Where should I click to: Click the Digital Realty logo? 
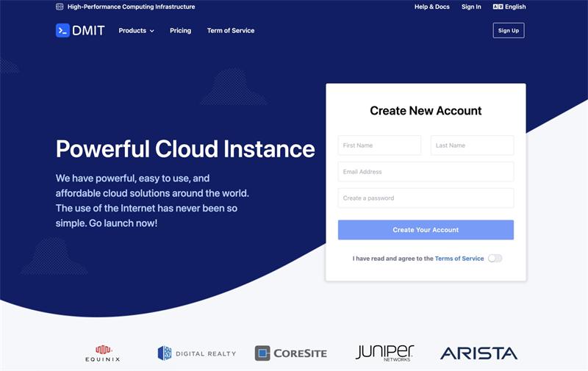pos(197,353)
